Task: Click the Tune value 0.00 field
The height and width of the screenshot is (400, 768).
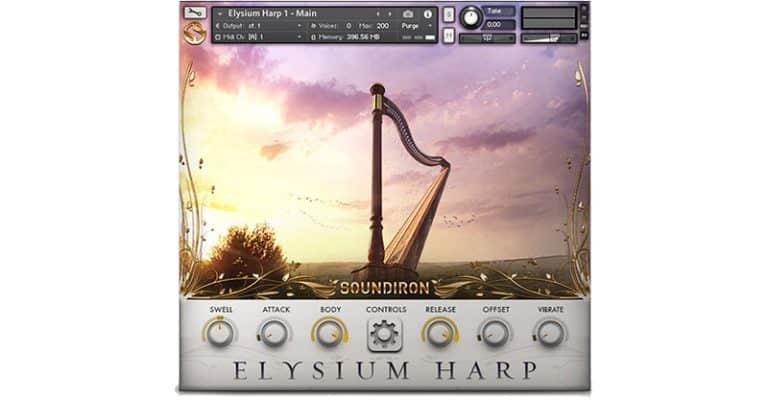Action: (x=499, y=24)
